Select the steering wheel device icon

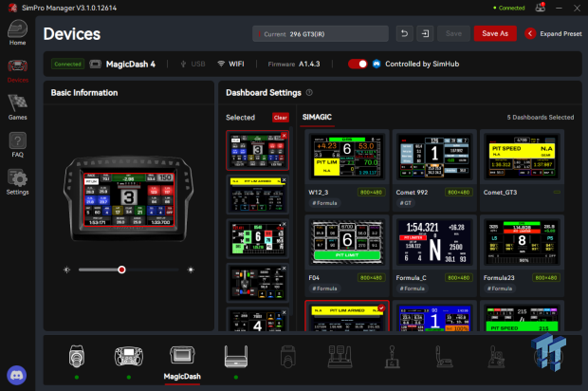pyautogui.click(x=129, y=356)
